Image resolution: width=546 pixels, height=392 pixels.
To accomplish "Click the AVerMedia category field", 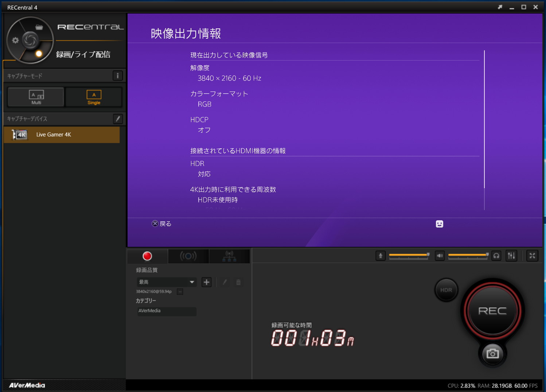I will [167, 311].
